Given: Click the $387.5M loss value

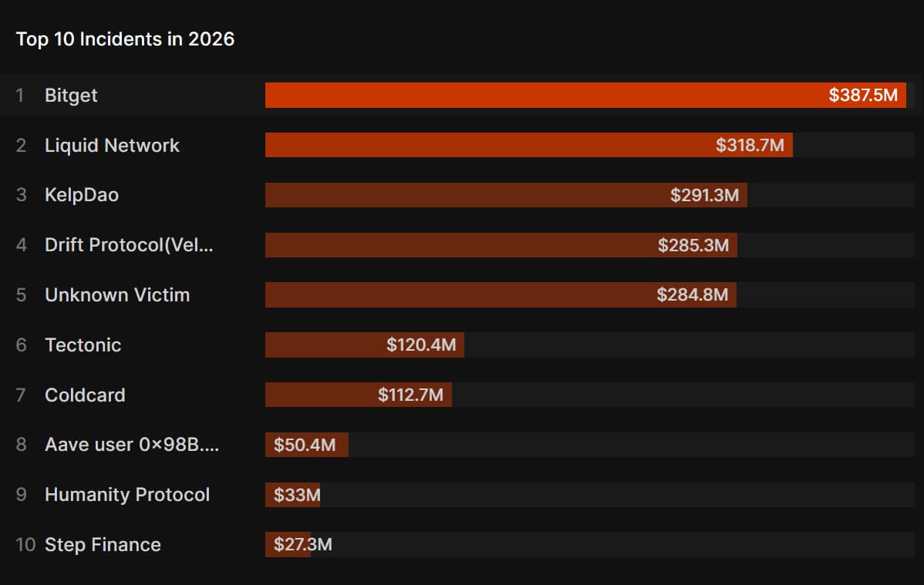Looking at the screenshot, I should [863, 95].
